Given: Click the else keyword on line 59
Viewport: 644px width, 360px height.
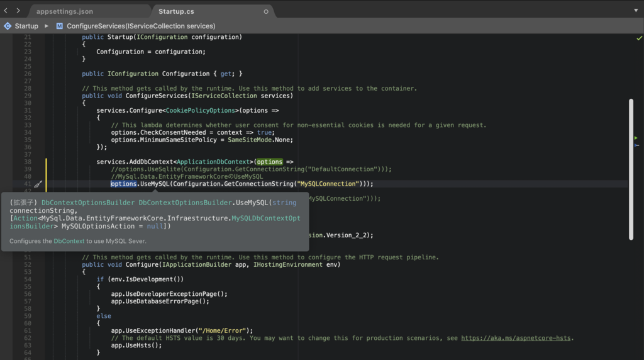Looking at the screenshot, I should [104, 316].
